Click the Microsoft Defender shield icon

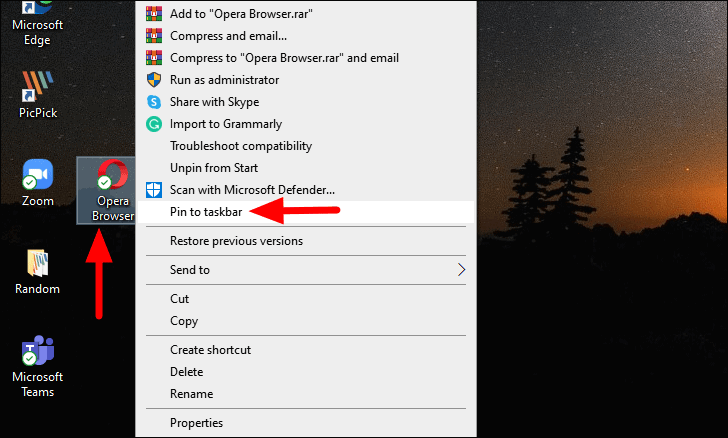154,190
